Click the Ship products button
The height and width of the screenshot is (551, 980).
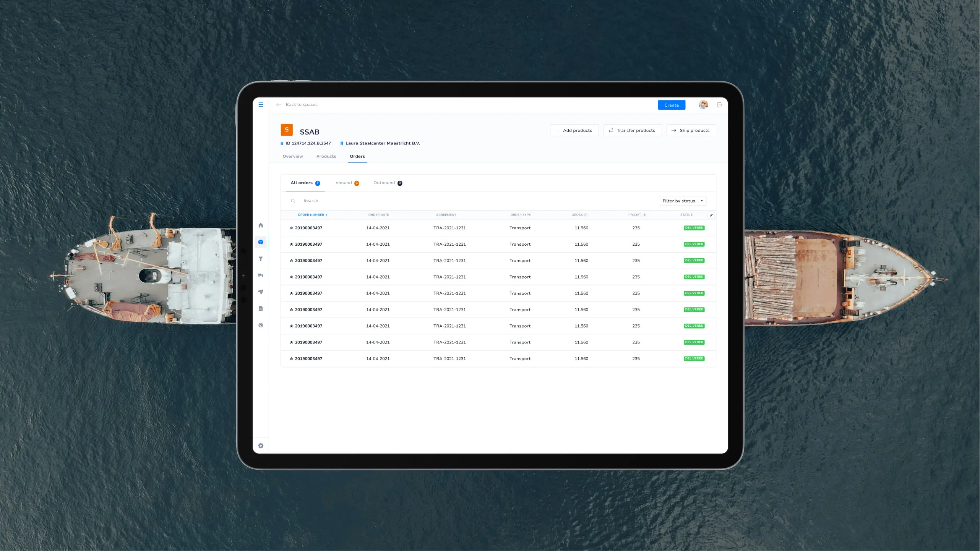pyautogui.click(x=691, y=130)
